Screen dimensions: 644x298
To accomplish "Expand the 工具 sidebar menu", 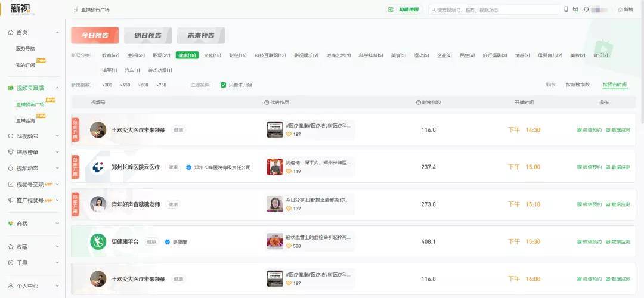I will point(57,263).
